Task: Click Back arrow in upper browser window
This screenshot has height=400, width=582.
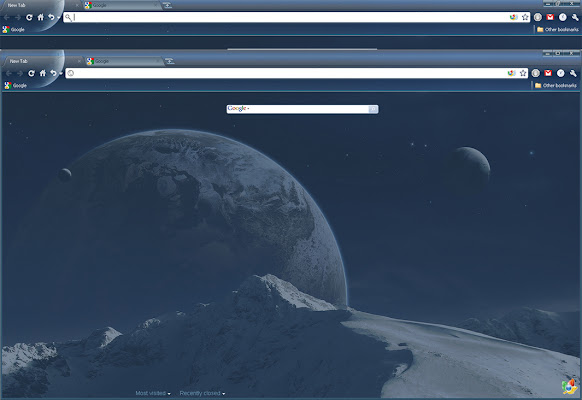Action: (x=7, y=17)
